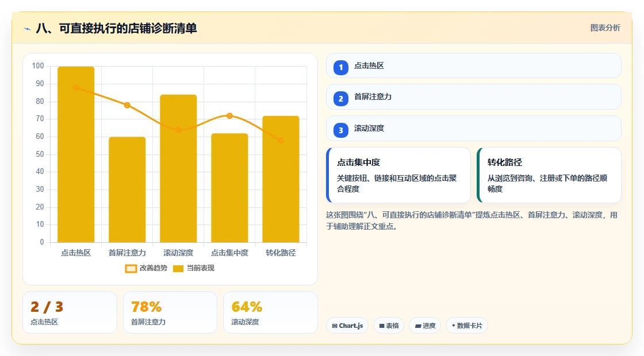Click the 78% 首屏注意力 stat card
The image size is (644, 356).
pyautogui.click(x=170, y=312)
